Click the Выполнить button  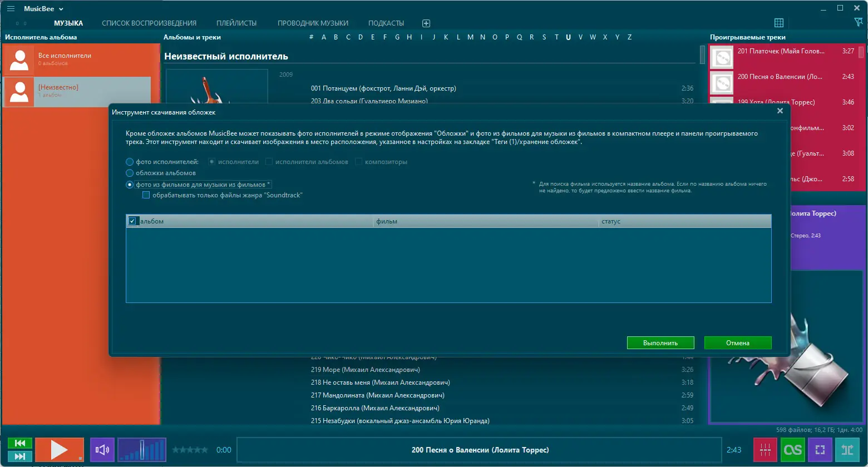point(660,343)
